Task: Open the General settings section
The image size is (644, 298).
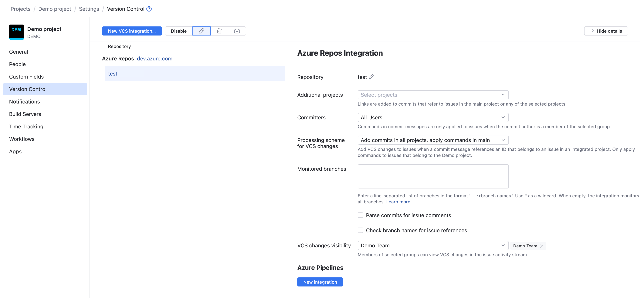Action: [x=45, y=52]
